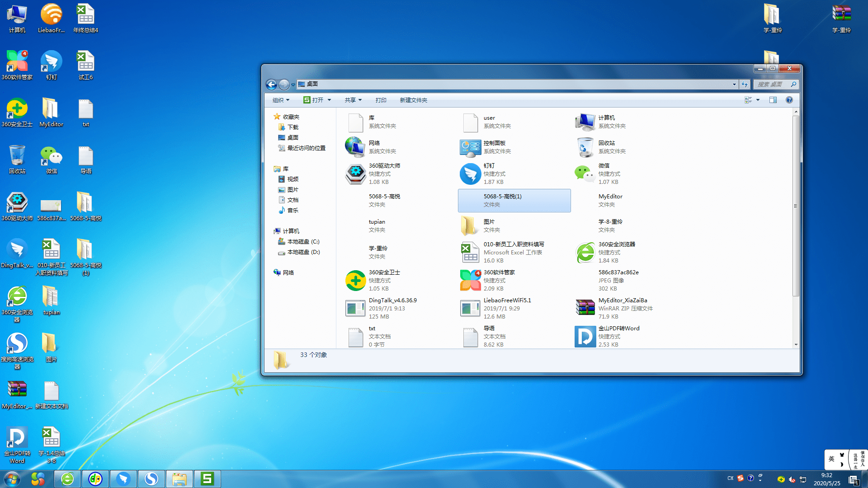Toggle the preview pane button
This screenshot has width=868, height=488.
coord(773,100)
